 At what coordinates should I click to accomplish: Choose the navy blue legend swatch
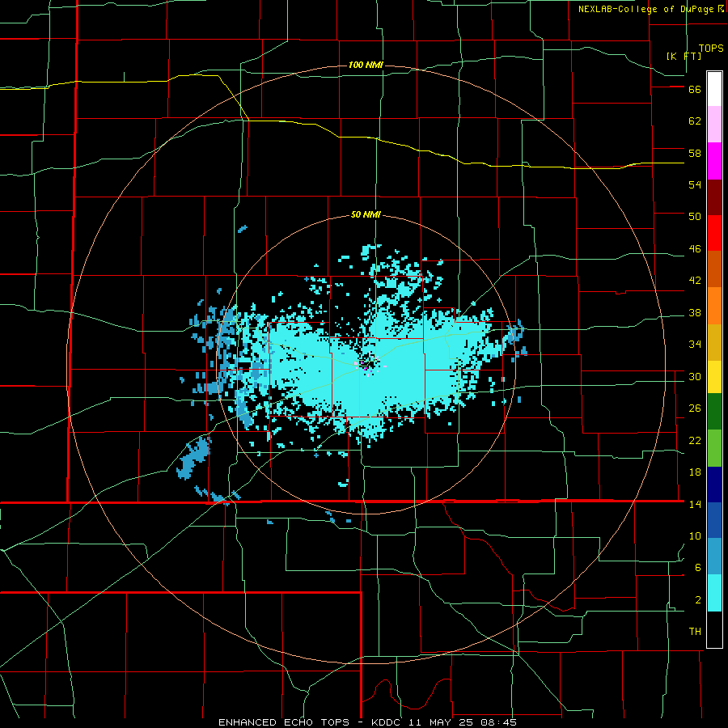(714, 485)
